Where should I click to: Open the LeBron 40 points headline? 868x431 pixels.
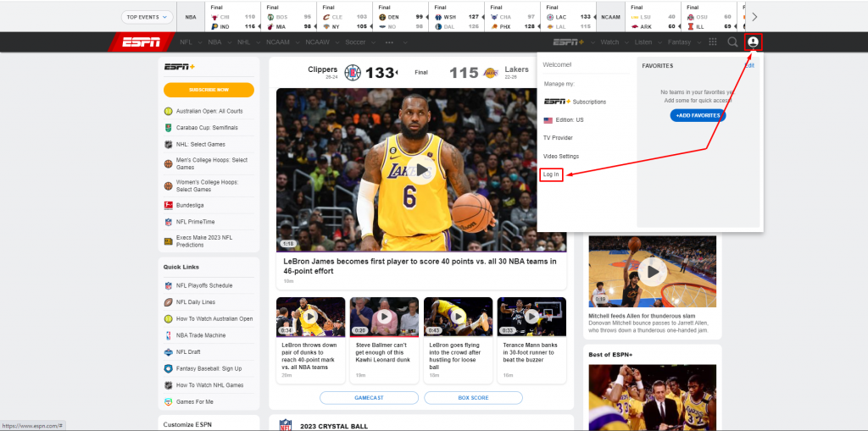click(x=420, y=266)
